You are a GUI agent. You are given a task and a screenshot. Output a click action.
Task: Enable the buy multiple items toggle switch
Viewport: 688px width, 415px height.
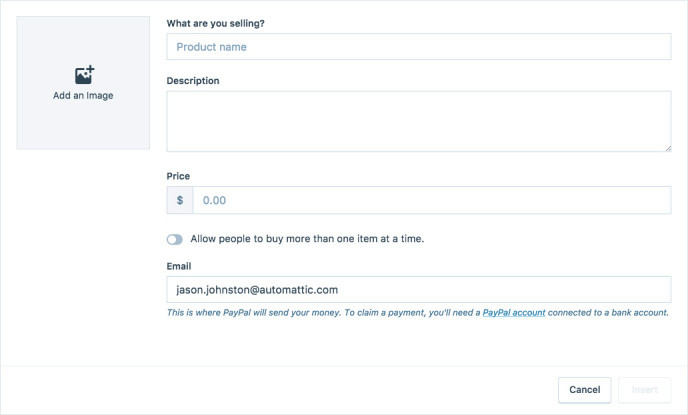pos(175,239)
